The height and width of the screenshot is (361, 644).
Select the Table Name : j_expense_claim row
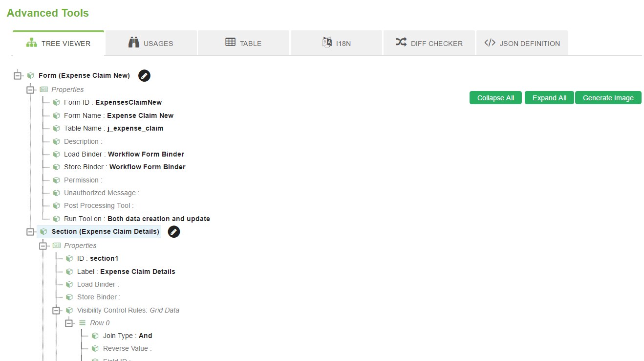(113, 128)
